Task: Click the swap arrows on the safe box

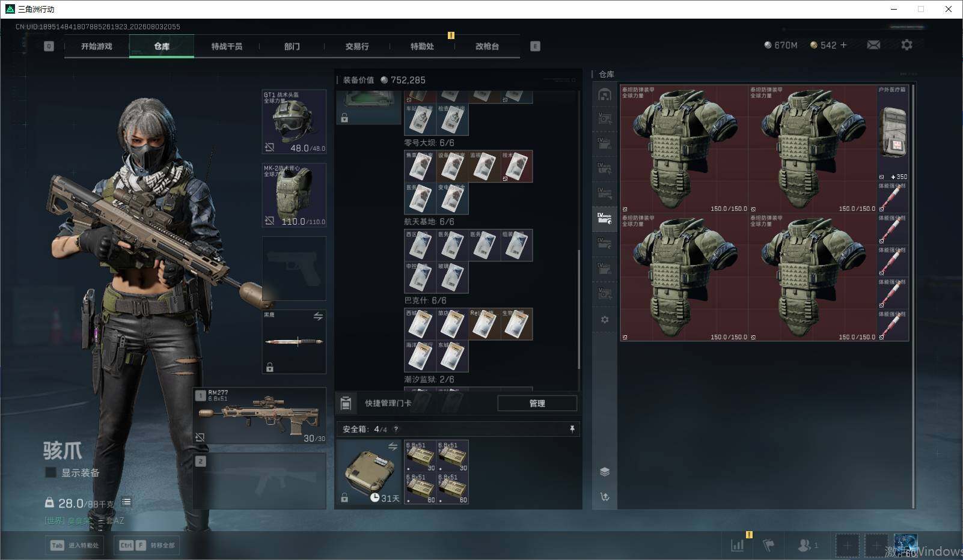Action: [393, 446]
